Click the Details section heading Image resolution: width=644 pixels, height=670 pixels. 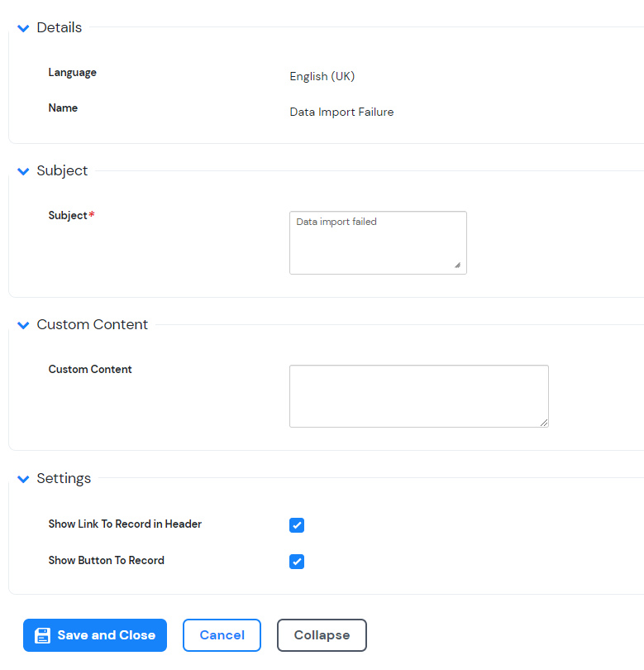pos(60,28)
